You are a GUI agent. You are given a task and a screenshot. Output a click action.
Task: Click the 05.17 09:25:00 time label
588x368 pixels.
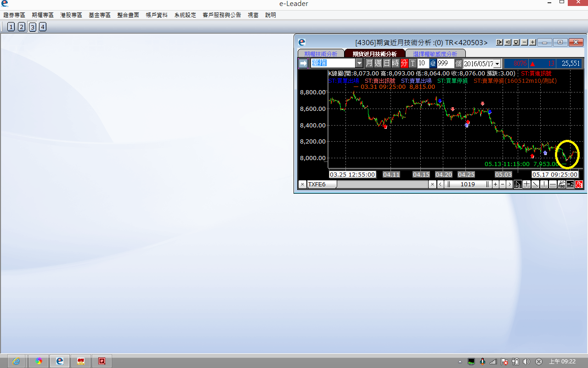pos(554,175)
